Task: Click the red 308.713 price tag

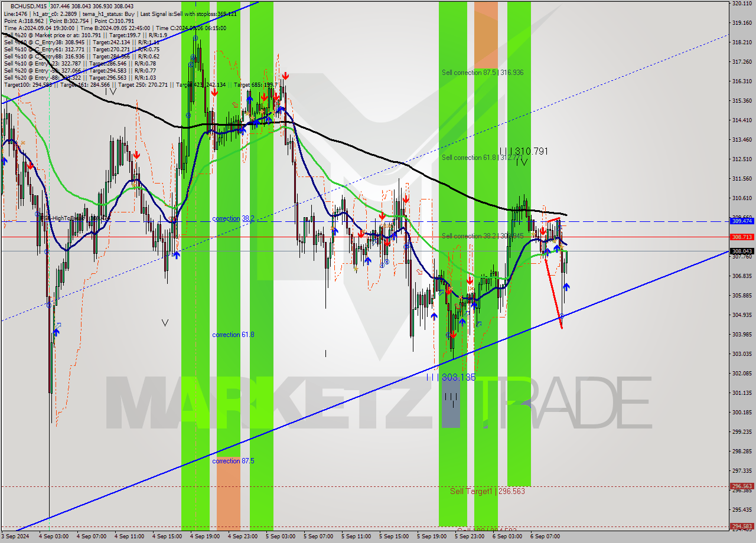Action: (741, 237)
